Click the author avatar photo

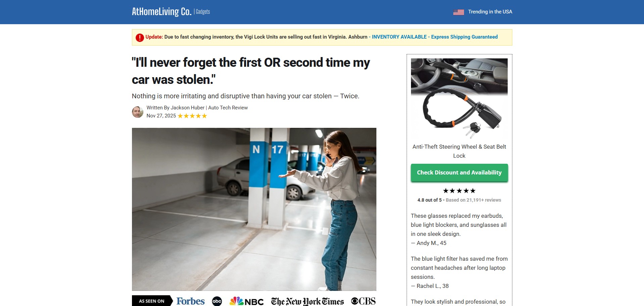coord(138,112)
